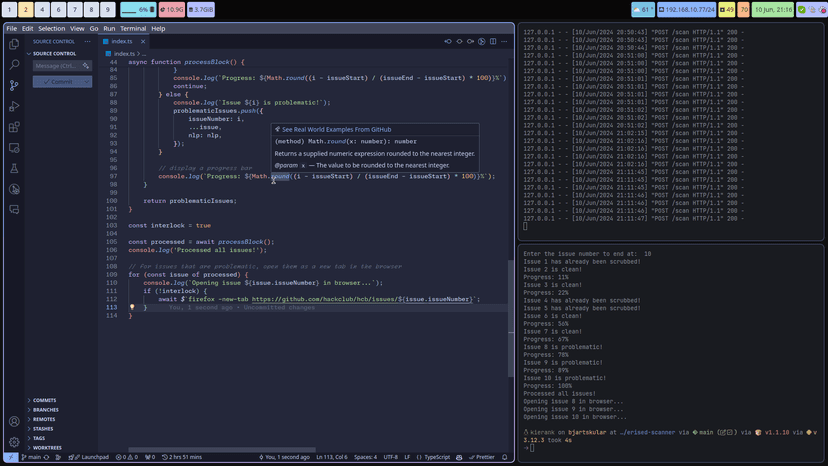Open the Explorer view in activity bar
Screen dimensions: 828x466
point(14,44)
